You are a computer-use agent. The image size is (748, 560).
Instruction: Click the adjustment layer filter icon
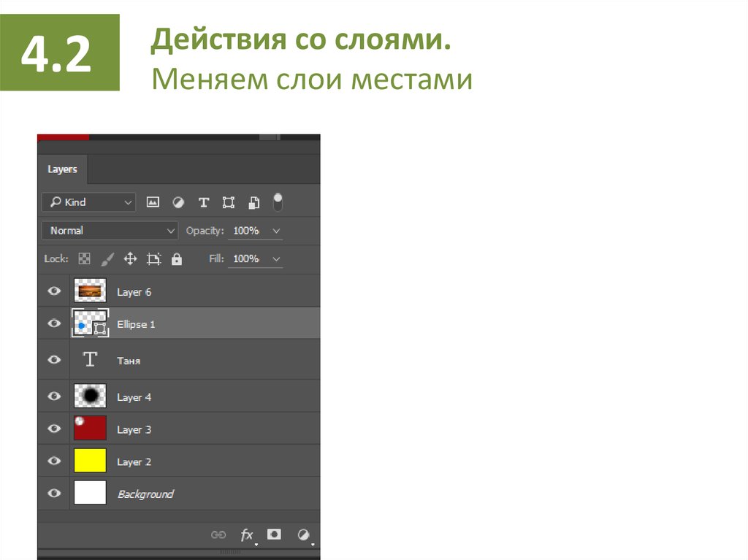[x=178, y=202]
